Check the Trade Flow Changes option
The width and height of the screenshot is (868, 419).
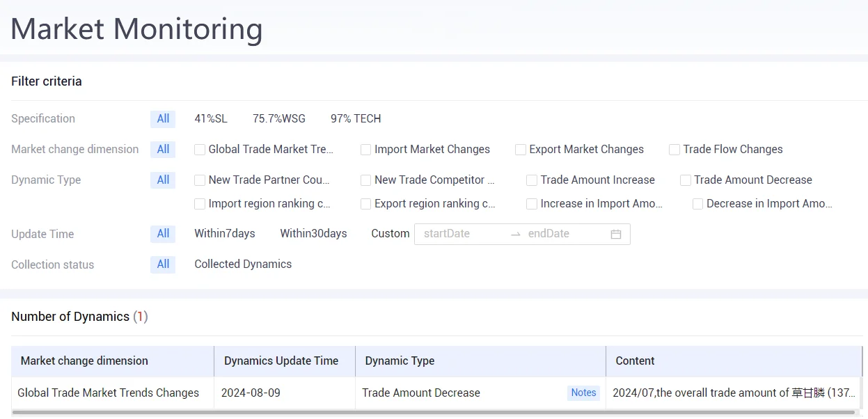674,150
